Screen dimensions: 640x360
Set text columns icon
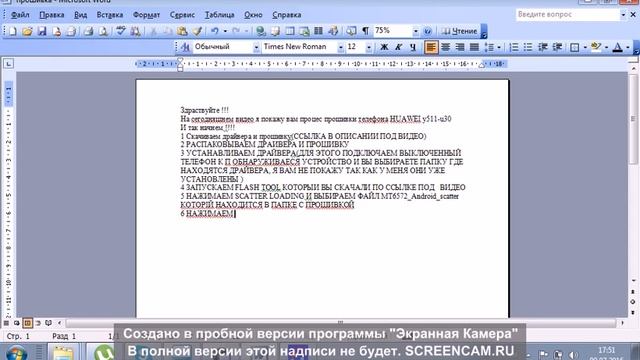(319, 31)
